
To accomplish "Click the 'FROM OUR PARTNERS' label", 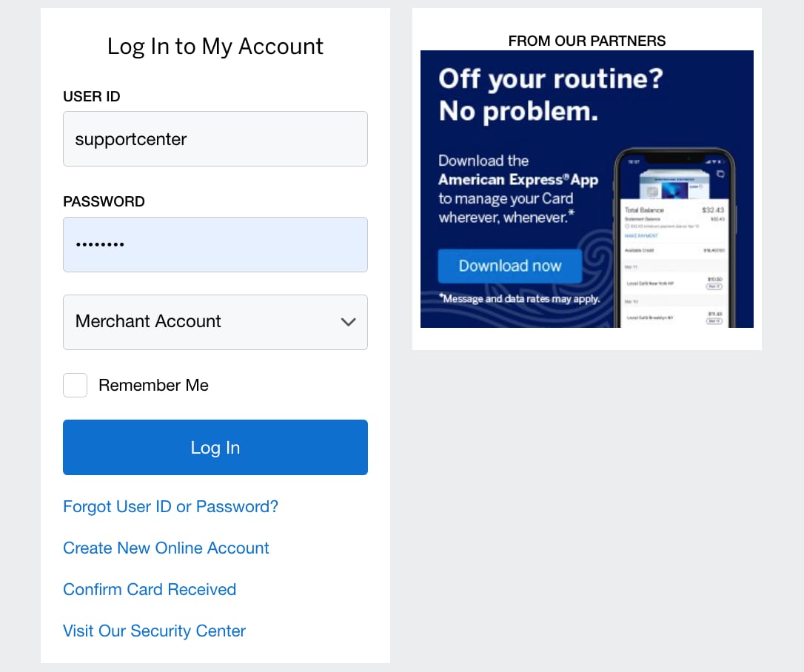I will click(x=586, y=41).
